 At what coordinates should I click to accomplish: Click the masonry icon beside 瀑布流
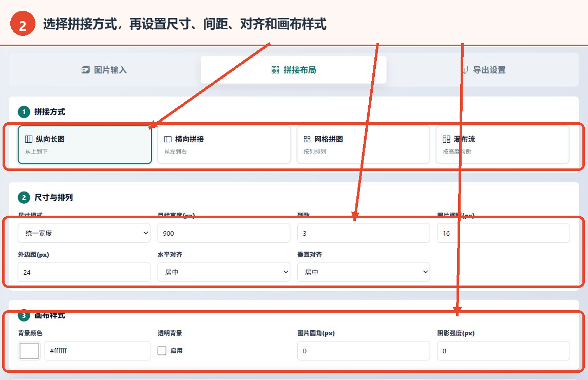(446, 139)
